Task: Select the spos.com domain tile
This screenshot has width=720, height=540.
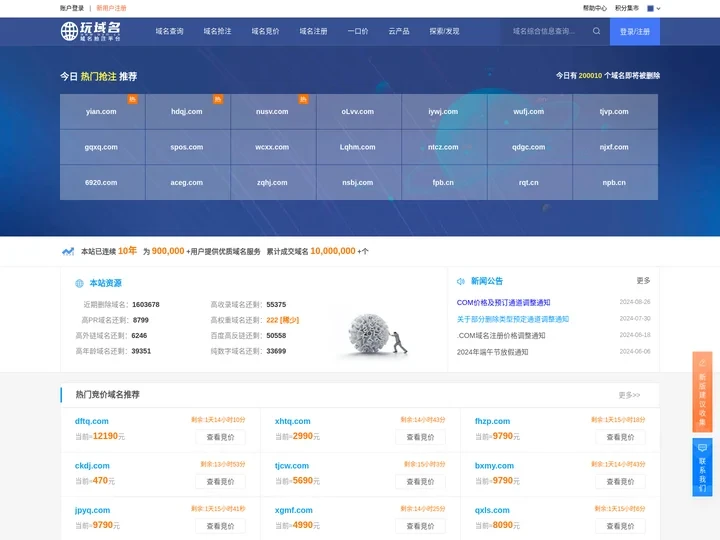Action: coord(186,147)
